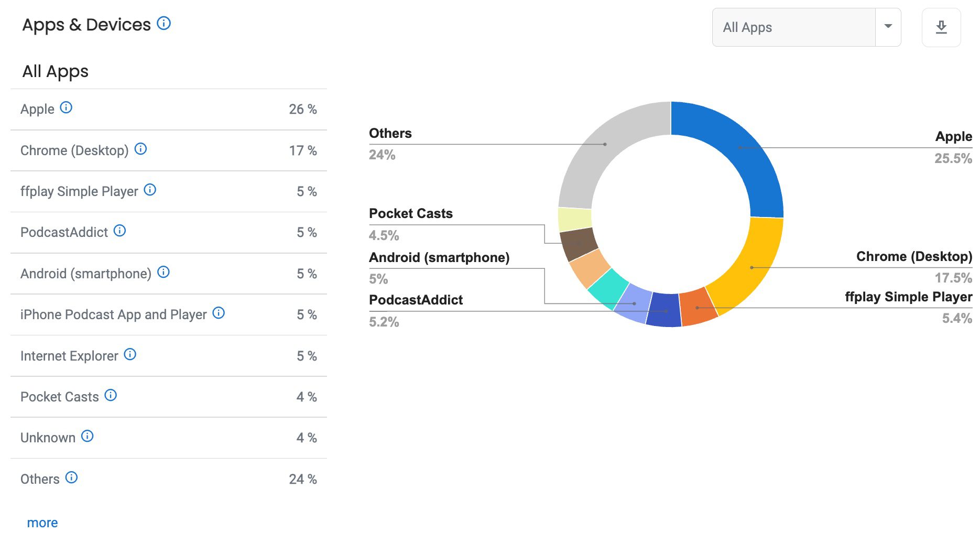Open the Unknown row info icon
Image resolution: width=980 pixels, height=544 pixels.
pyautogui.click(x=88, y=436)
